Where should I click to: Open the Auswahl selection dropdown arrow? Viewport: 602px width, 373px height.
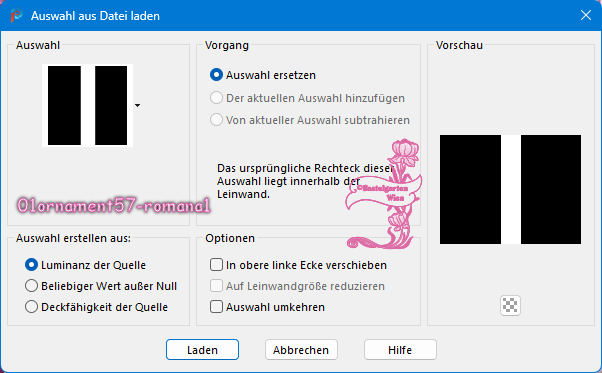click(137, 106)
